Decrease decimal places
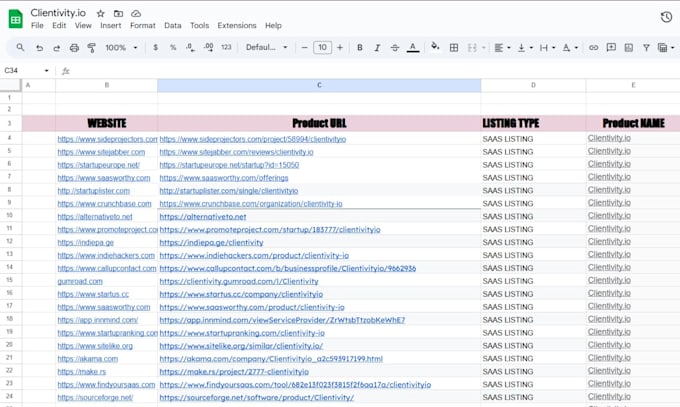680x407 pixels. [x=190, y=47]
